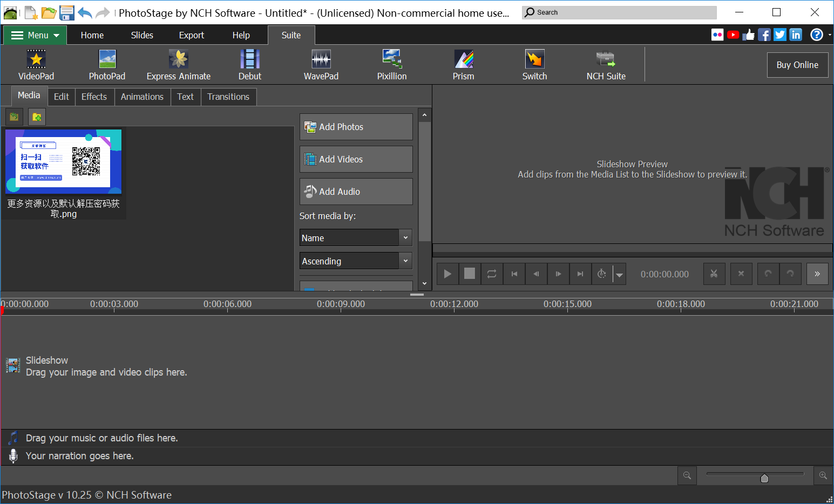This screenshot has width=834, height=504.
Task: Open PhotoPad image editor
Action: tap(107, 65)
